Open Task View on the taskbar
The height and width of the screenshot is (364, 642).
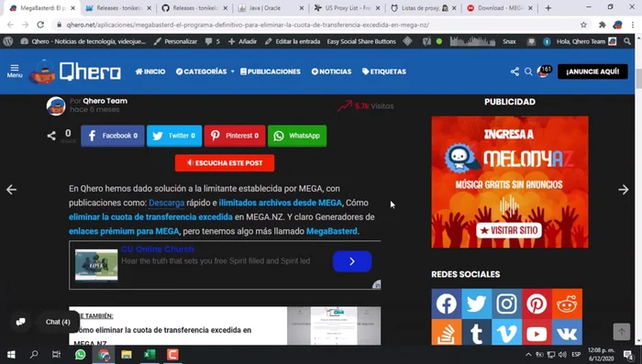57,355
